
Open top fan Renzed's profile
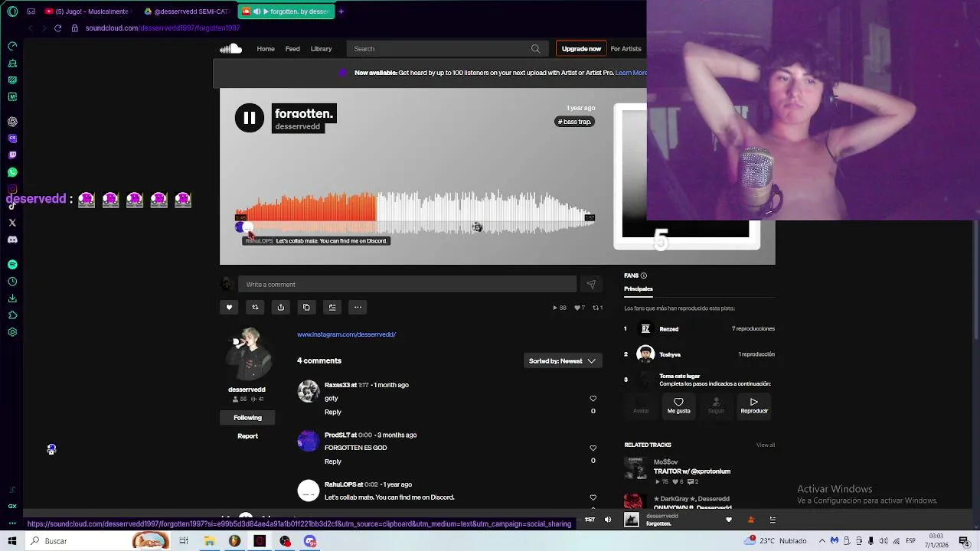point(668,329)
